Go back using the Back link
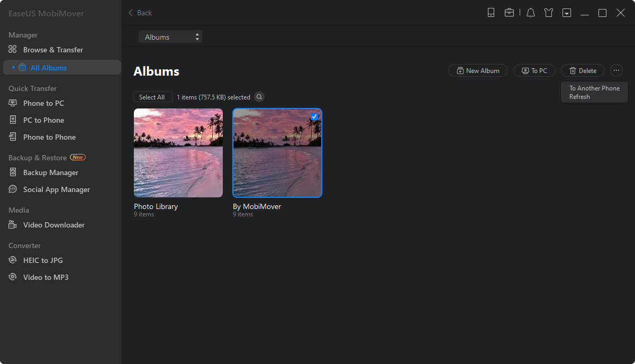 coord(140,13)
